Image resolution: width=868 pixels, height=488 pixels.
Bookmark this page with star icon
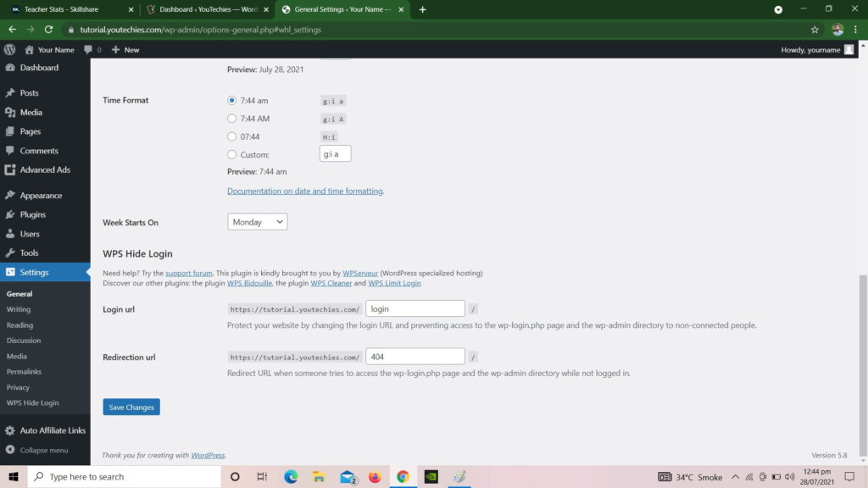click(x=815, y=30)
